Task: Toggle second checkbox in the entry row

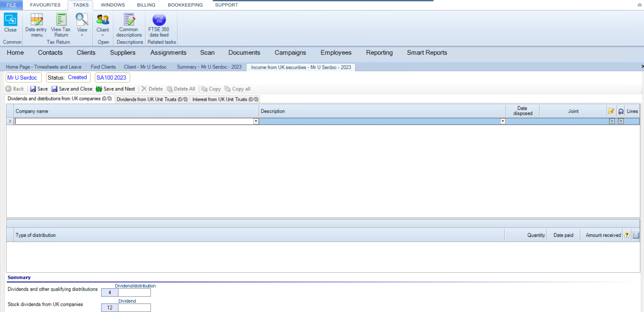Action: pos(621,121)
